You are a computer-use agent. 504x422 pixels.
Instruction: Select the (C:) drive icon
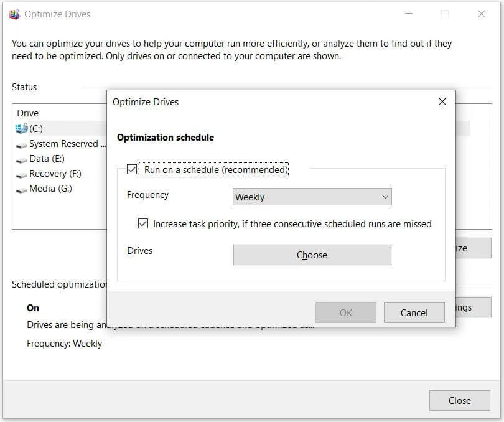(21, 128)
